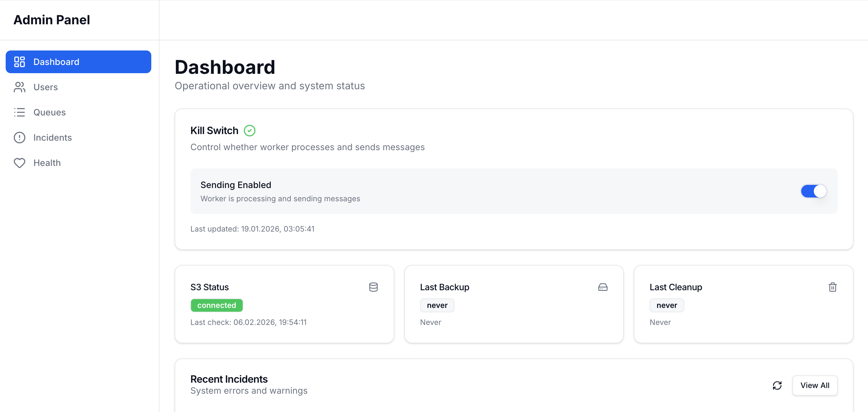
Task: Click the large Dashboard page heading
Action: pos(225,67)
